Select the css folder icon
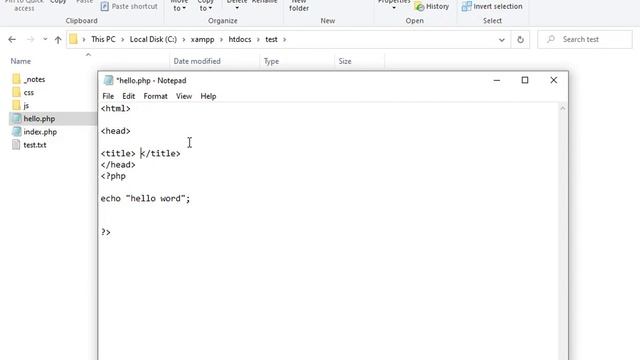 coord(16,92)
